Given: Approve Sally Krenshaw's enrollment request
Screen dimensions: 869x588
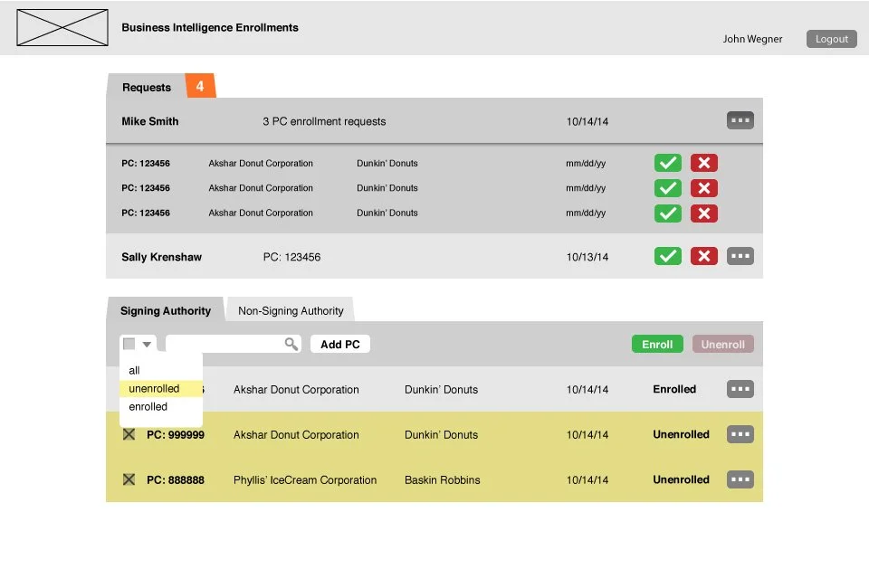Looking at the screenshot, I should [668, 256].
